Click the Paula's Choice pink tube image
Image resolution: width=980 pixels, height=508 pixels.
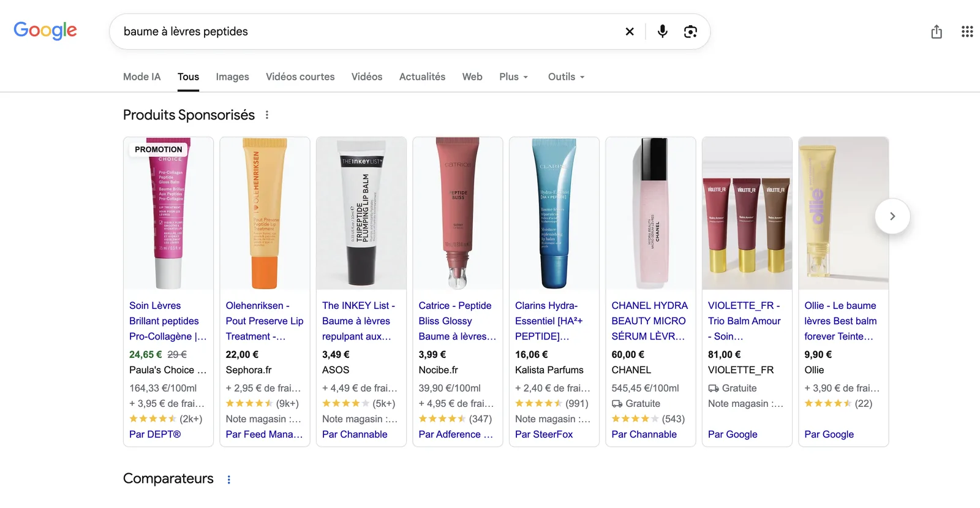point(168,213)
